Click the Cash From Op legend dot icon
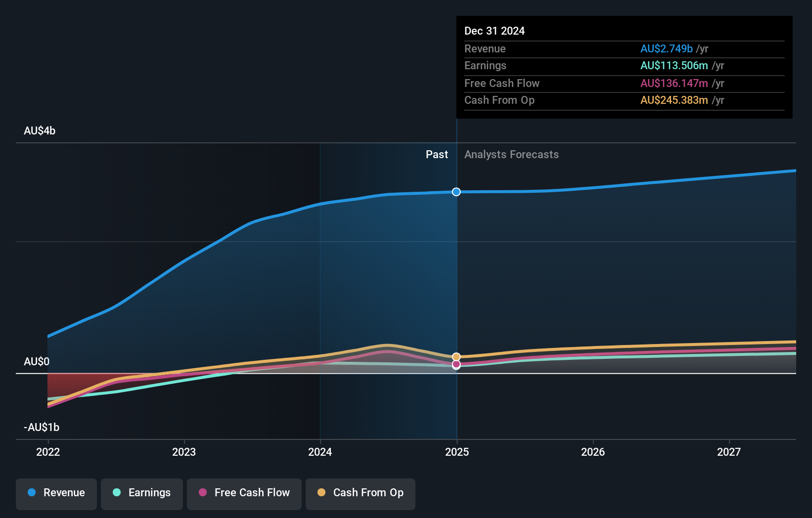Screen dimensions: 812x518 coord(321,493)
